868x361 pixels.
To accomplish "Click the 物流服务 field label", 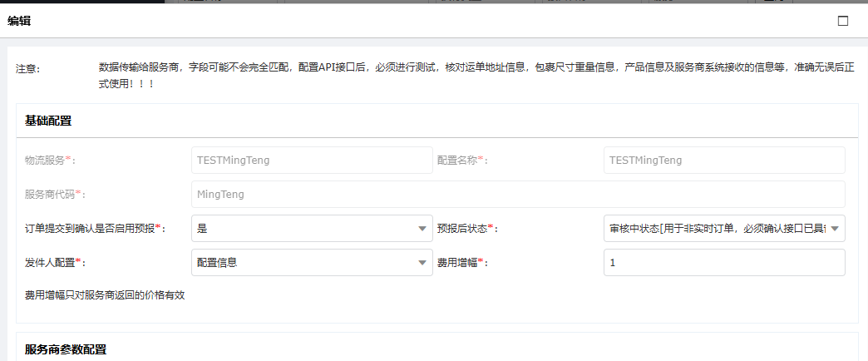I will pos(49,160).
